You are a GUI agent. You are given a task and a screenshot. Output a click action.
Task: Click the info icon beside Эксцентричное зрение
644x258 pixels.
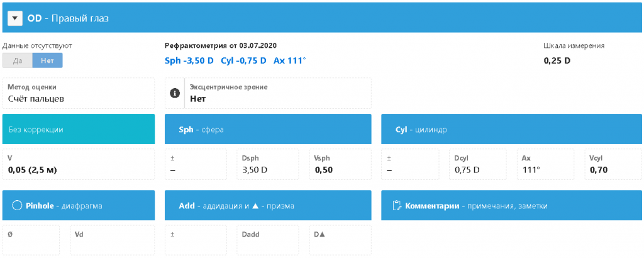click(x=175, y=93)
